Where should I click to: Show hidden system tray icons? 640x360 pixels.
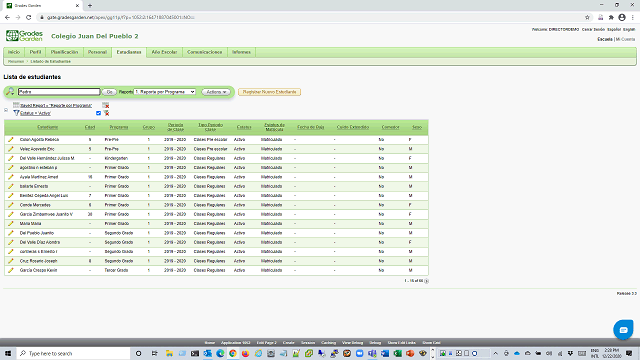click(496, 353)
